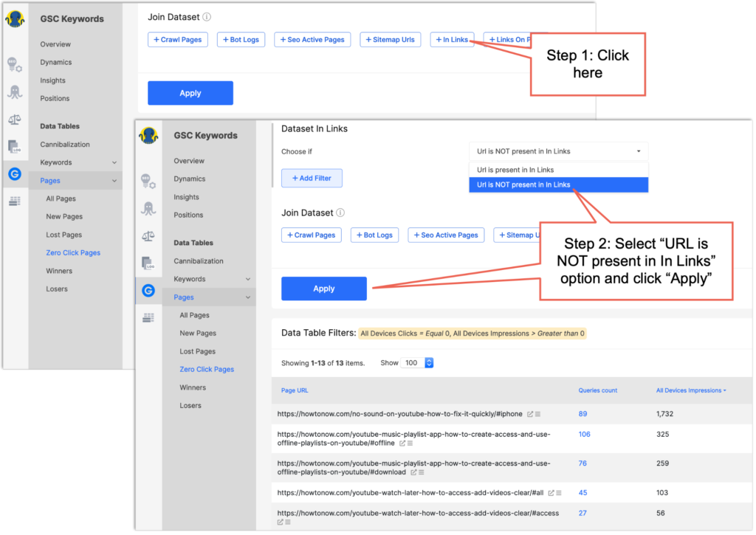Open the LOG file icon in front window sidebar

point(148,263)
